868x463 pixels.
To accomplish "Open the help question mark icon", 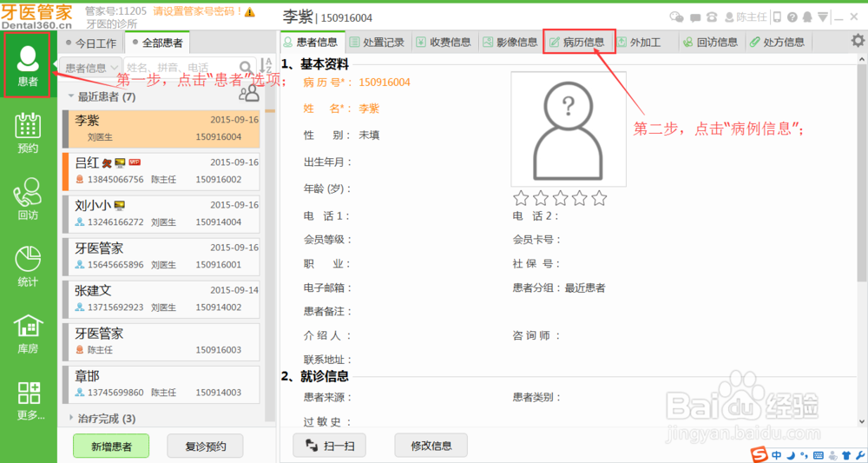I will tap(792, 17).
